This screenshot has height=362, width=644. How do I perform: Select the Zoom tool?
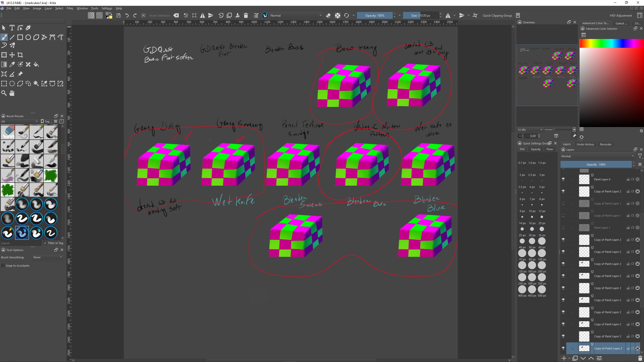coord(4,93)
